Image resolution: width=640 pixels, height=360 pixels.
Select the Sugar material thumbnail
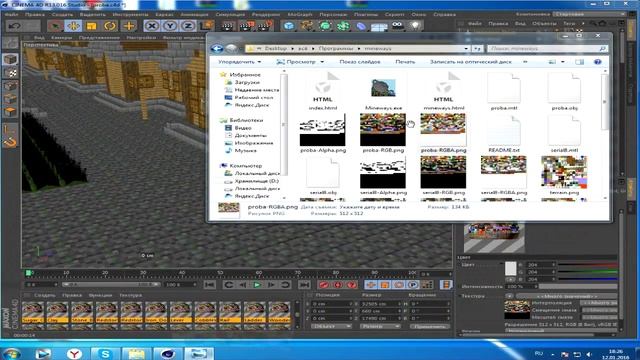pyautogui.click(x=33, y=313)
